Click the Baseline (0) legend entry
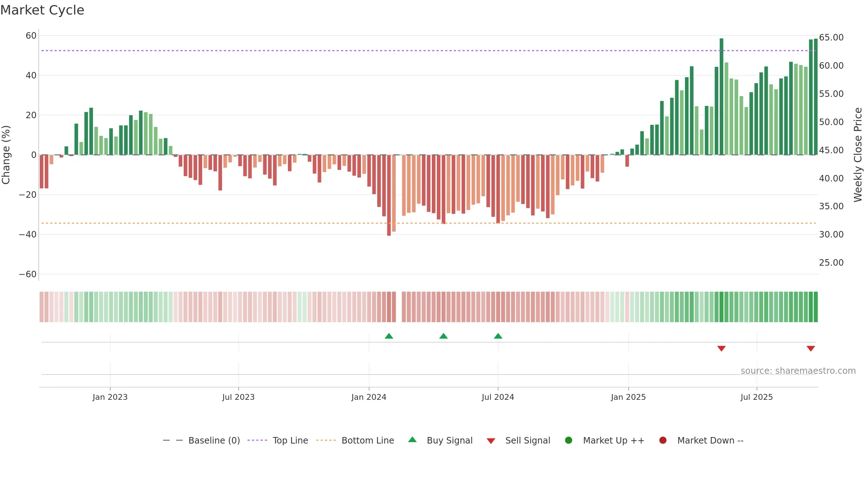Screen dimensions: 868x488 [201, 440]
